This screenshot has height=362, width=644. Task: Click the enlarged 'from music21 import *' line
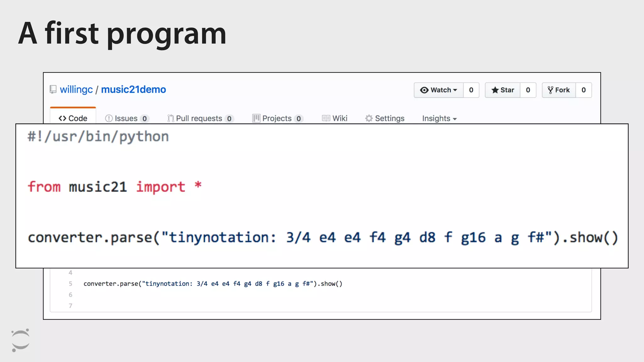(114, 187)
